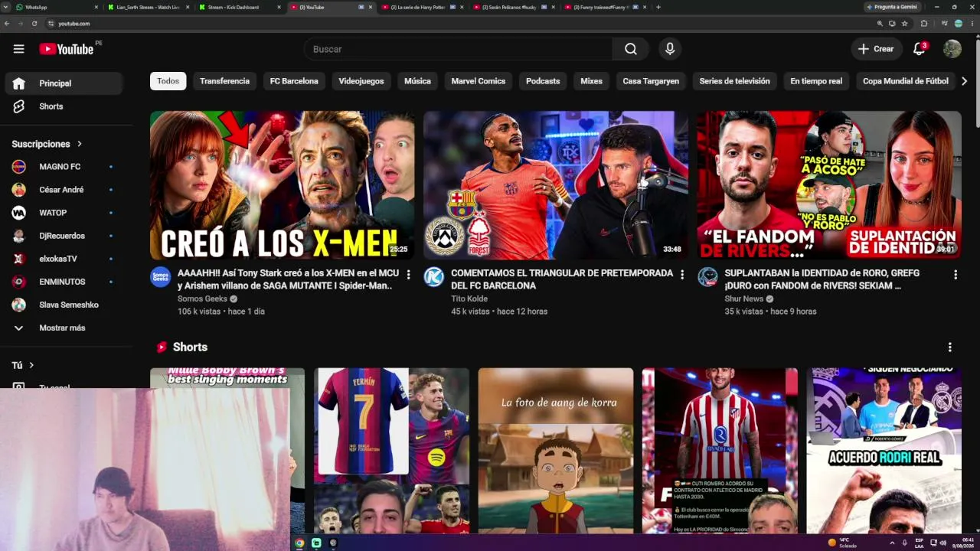Play the FC Barcelona triangular video thumbnail
This screenshot has width=980, height=551.
coord(556,185)
